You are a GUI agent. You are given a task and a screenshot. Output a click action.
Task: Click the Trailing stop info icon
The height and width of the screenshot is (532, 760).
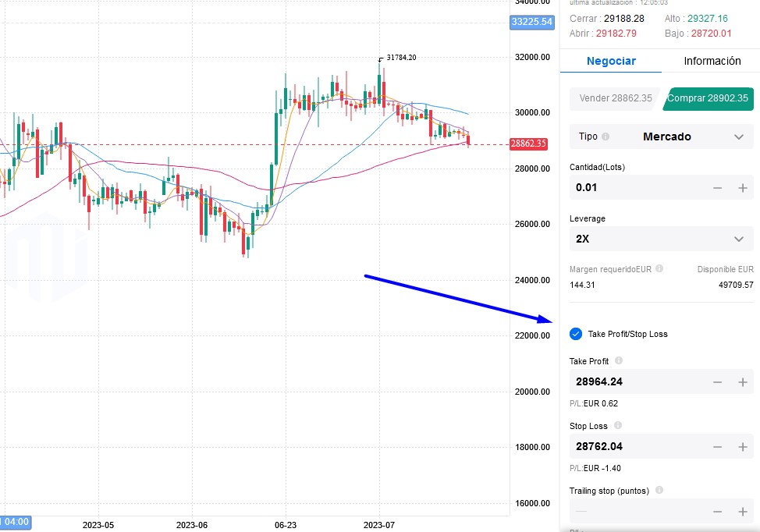pos(659,491)
